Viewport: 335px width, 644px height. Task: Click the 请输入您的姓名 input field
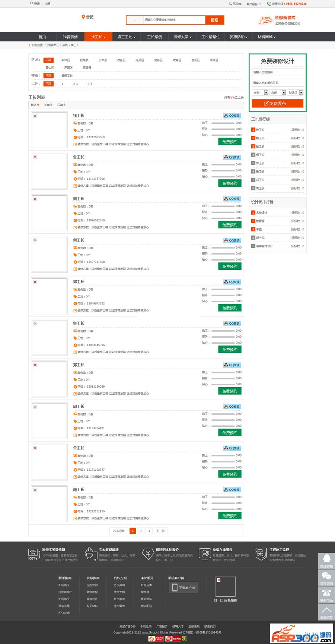click(278, 72)
